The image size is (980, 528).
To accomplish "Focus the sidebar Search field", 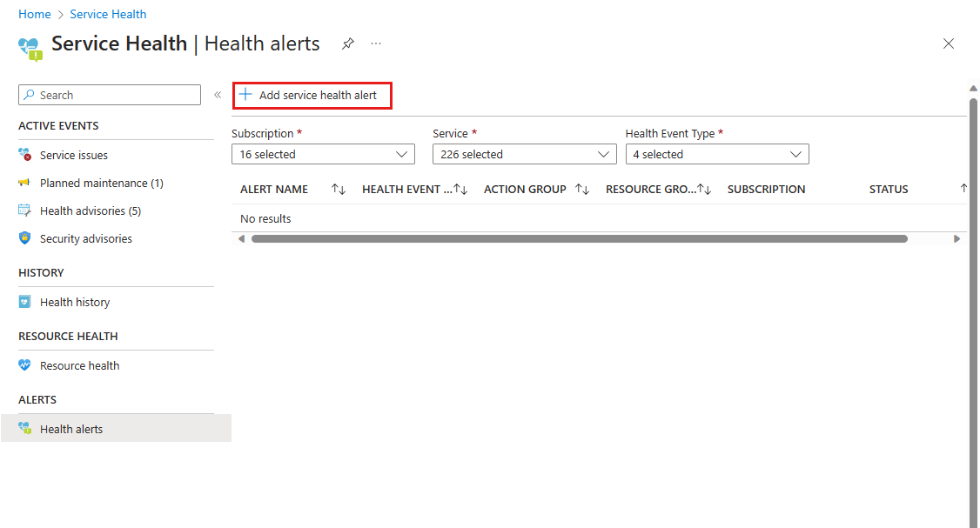I will click(110, 95).
